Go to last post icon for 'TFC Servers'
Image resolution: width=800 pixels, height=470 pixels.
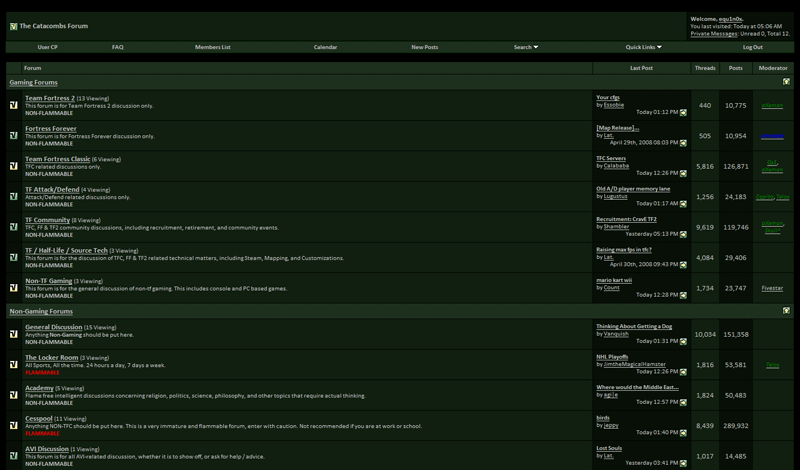click(x=683, y=174)
